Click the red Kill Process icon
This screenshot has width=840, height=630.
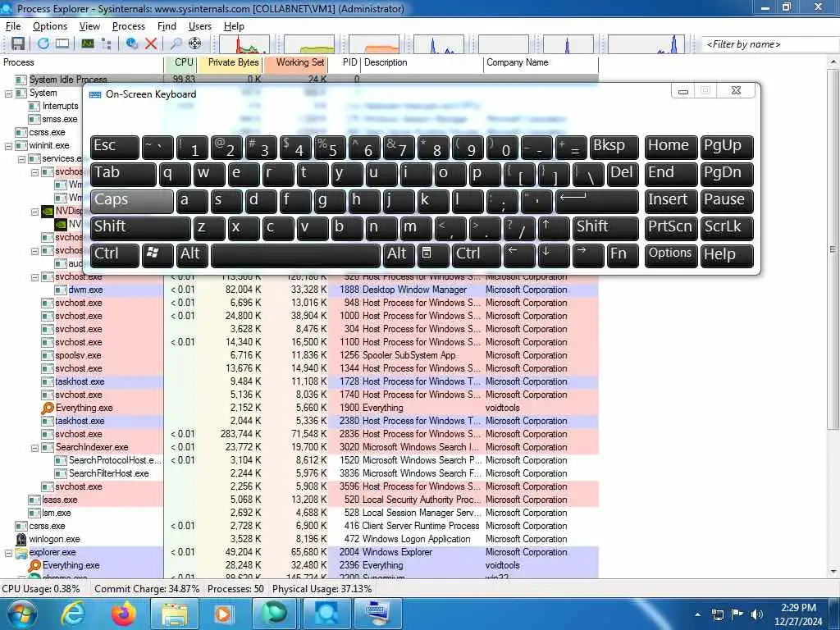[x=151, y=44]
